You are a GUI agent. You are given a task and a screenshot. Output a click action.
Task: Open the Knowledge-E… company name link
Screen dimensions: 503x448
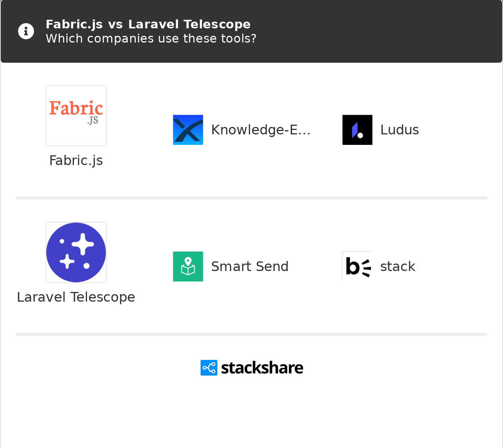260,130
